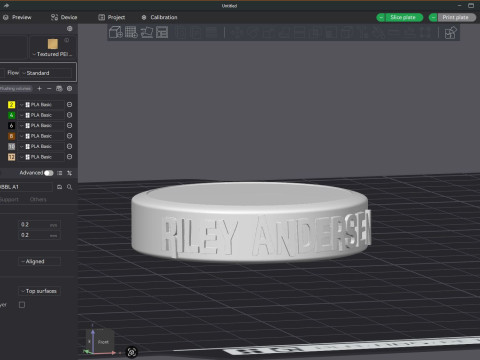Image resolution: width=480 pixels, height=360 pixels.
Task: Click the compare presets icon beside Advanced
Action: [69, 173]
